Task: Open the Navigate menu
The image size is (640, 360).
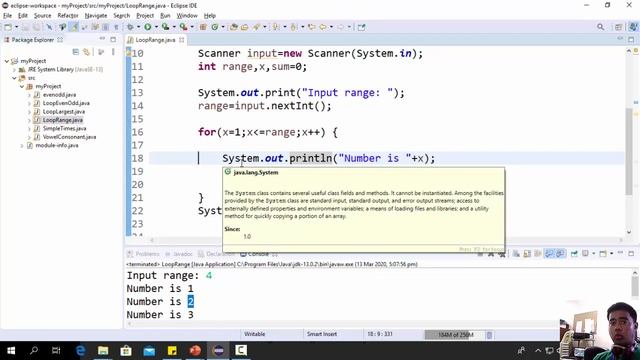Action: (96, 16)
